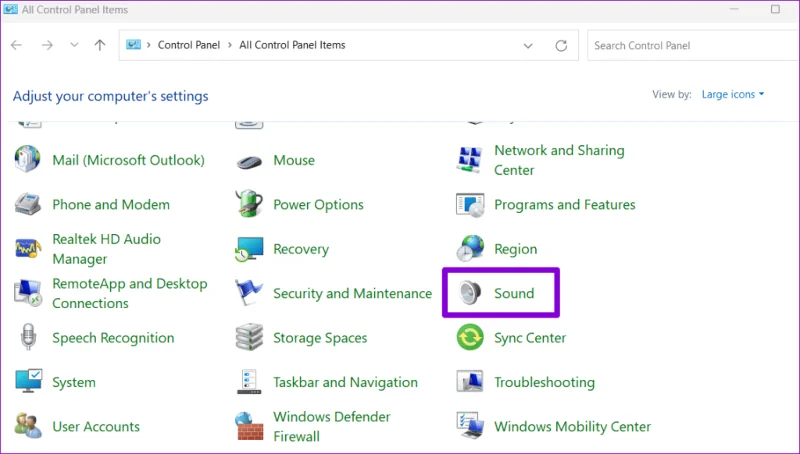Minimize the Control Panel window
Screen dimensions: 800x454
[734, 9]
